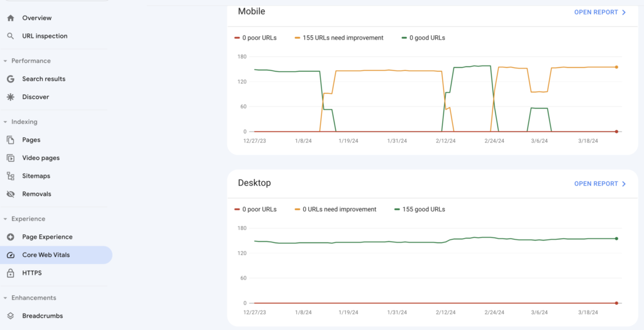Collapse the Experience section

[5, 219]
